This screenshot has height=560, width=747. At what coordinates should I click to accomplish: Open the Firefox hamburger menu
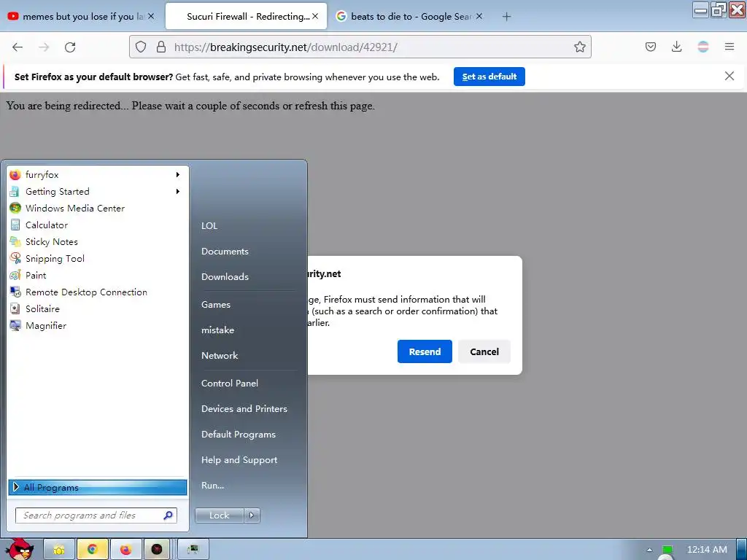point(729,47)
